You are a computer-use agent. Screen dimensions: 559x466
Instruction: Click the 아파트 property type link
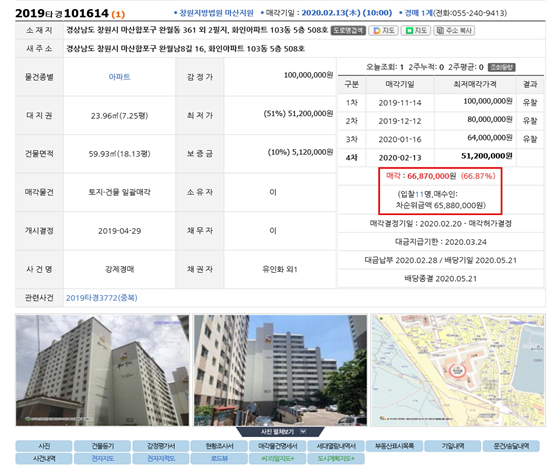119,77
